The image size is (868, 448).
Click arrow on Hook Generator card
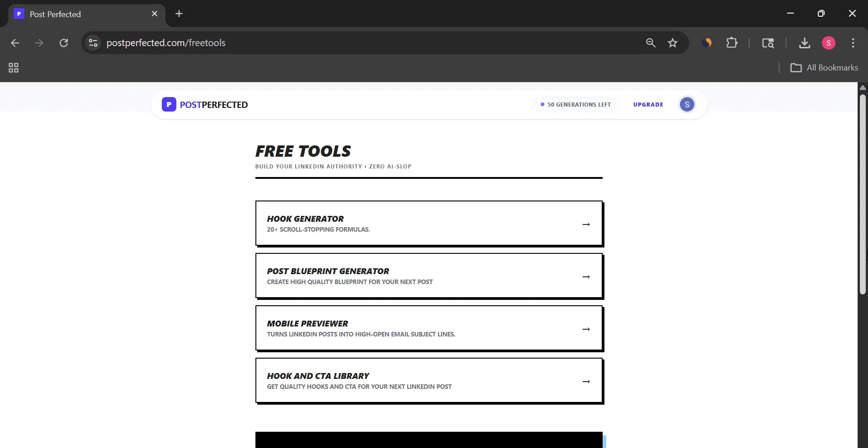(x=586, y=224)
